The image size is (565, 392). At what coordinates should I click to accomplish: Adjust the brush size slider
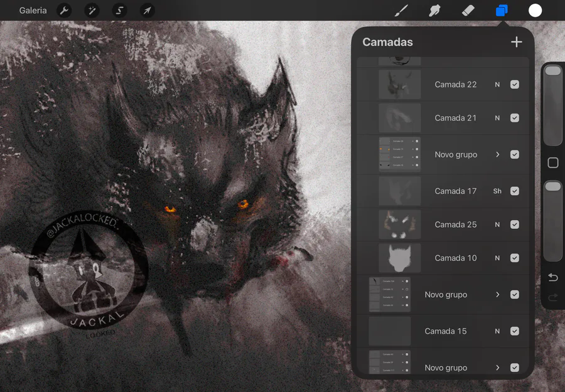tap(552, 105)
